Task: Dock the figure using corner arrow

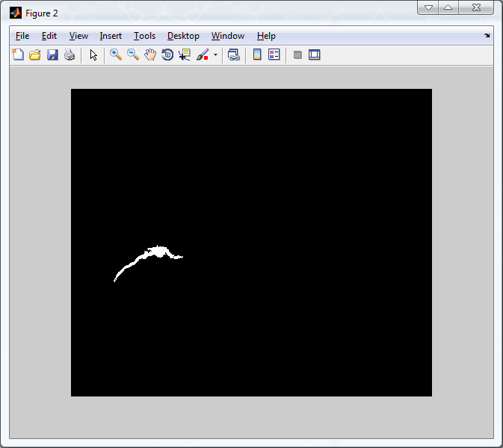Action: click(487, 36)
